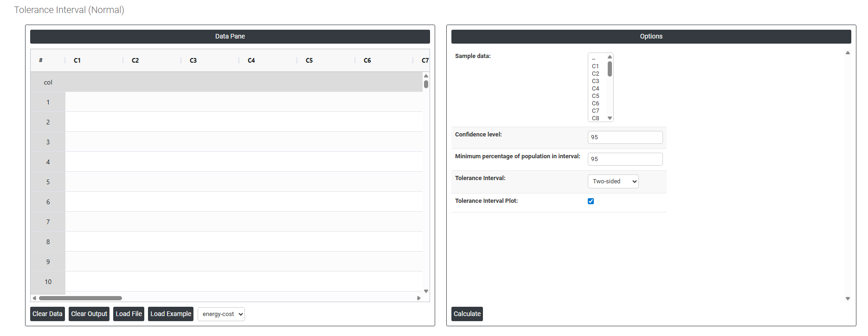Image resolution: width=868 pixels, height=336 pixels.
Task: Click Options panel scroll-down arrow
Action: coord(848,299)
